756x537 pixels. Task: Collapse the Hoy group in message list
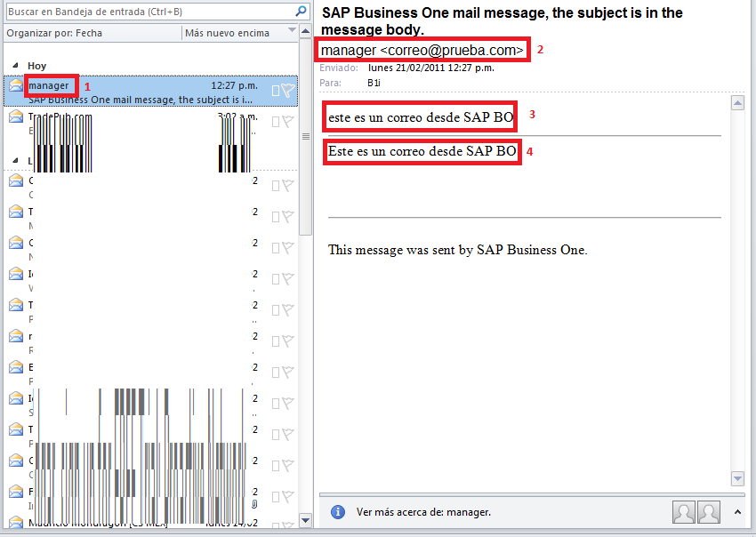click(15, 65)
